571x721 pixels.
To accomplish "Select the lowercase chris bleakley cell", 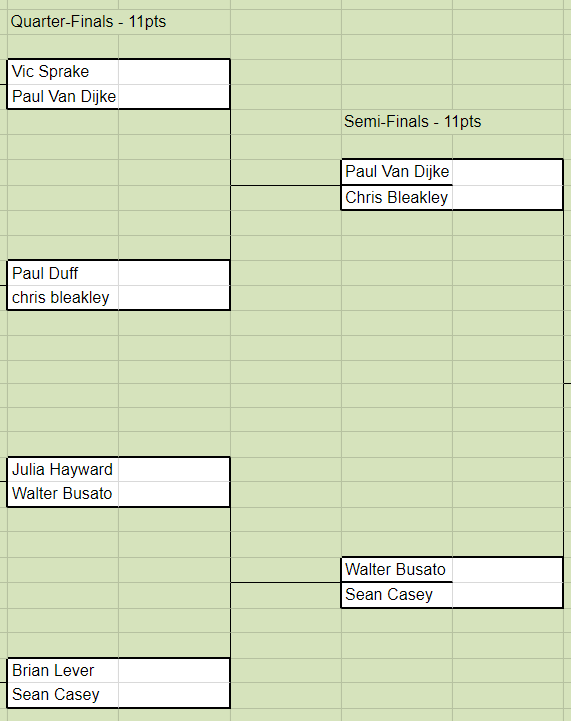I will click(x=63, y=298).
